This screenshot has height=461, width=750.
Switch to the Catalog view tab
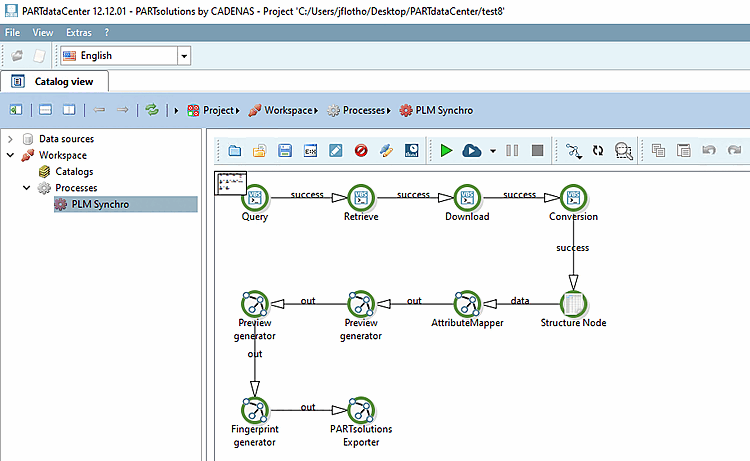(x=55, y=81)
